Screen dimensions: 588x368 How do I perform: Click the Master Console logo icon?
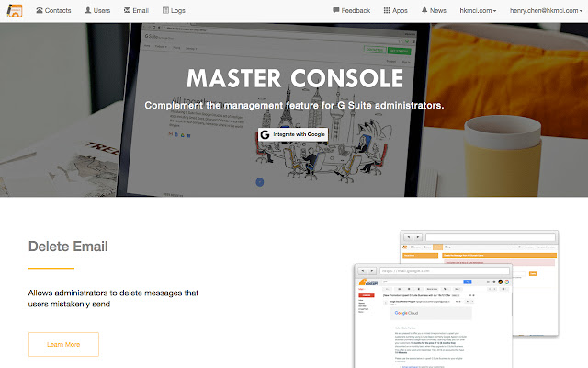point(15,10)
